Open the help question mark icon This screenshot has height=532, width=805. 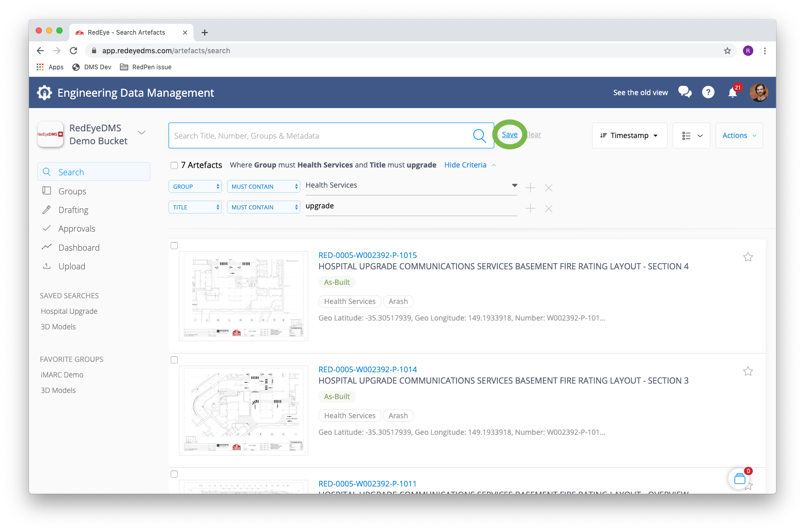pos(708,92)
